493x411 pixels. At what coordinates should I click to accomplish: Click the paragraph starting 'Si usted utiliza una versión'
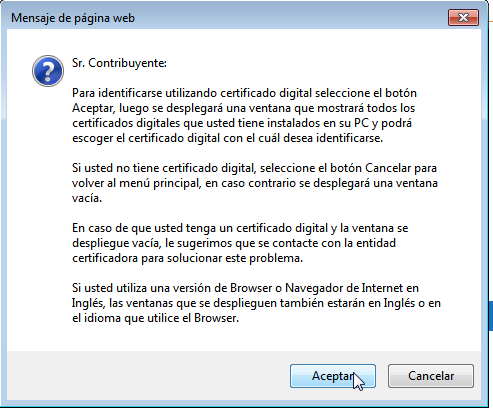[256, 303]
